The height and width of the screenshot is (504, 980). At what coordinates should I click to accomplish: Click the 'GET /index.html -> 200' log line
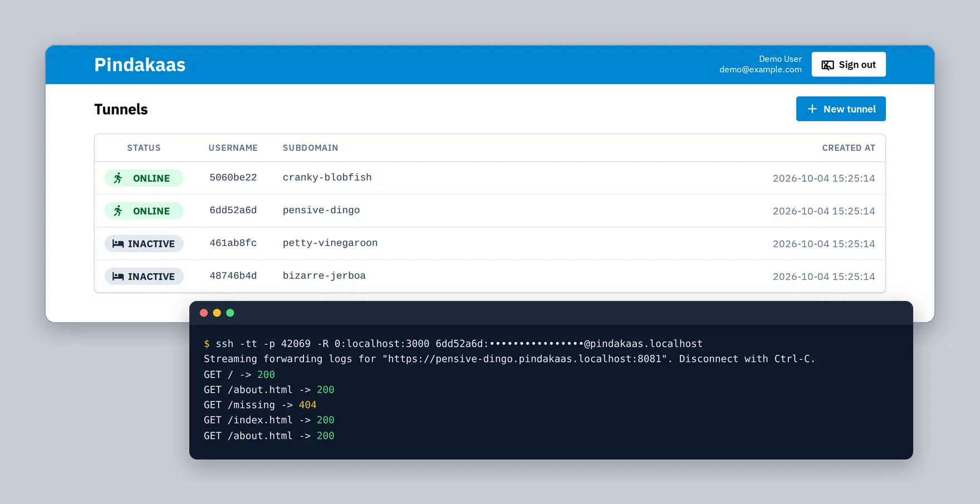pyautogui.click(x=269, y=420)
